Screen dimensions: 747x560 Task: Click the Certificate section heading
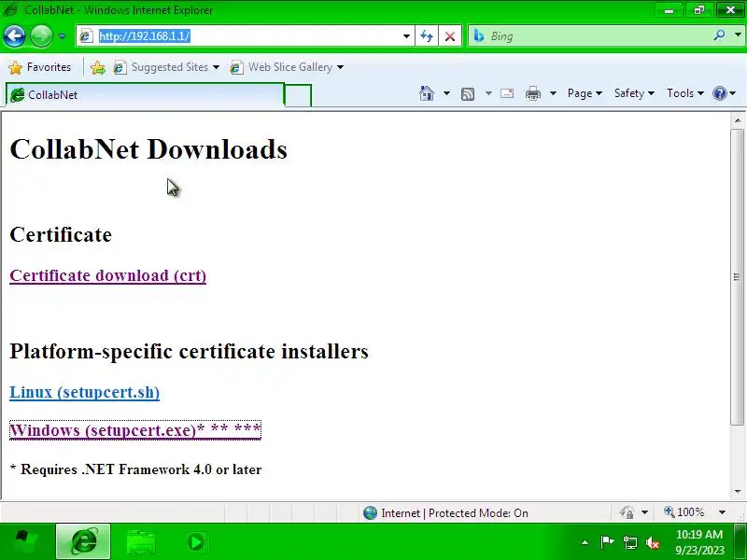click(x=61, y=234)
